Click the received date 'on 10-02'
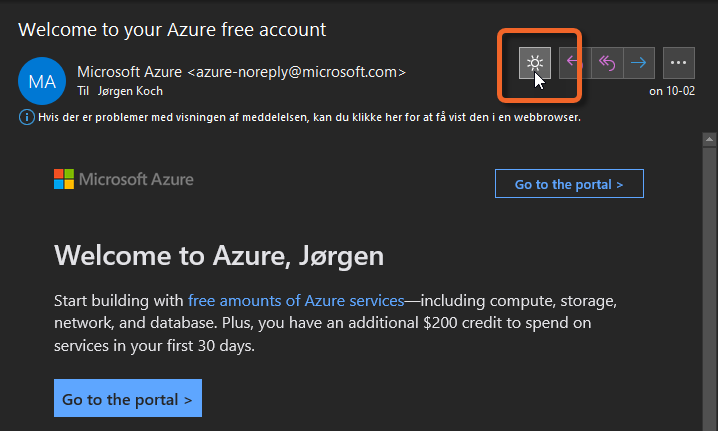The width and height of the screenshot is (718, 431). [x=672, y=91]
